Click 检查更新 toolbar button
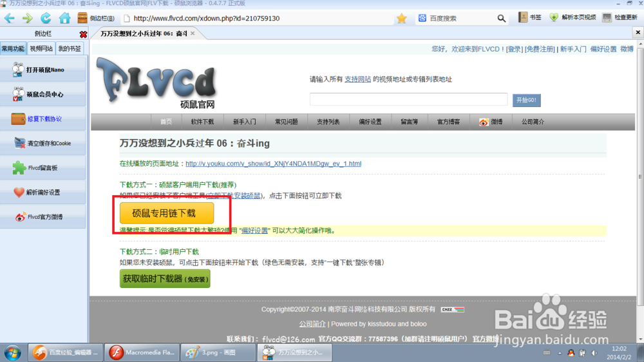Viewport: 644px width, 362px height. [x=620, y=17]
